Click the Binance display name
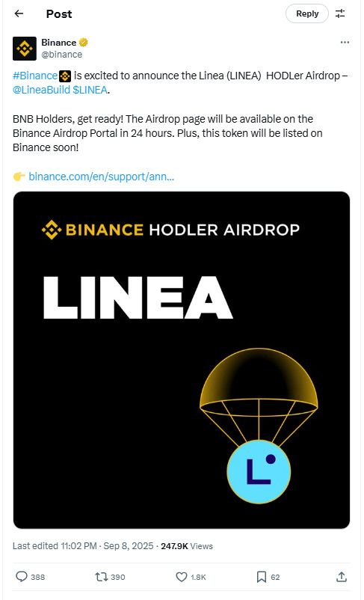 pos(59,43)
